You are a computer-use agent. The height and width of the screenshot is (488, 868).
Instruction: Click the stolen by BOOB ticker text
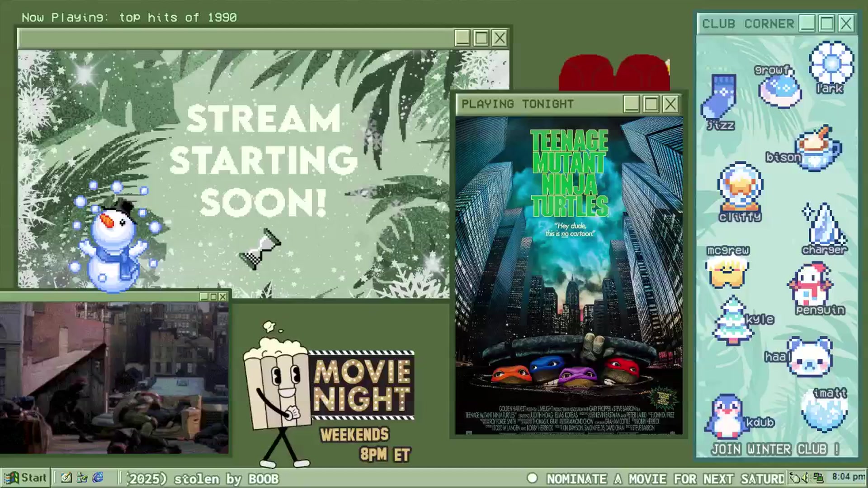click(x=226, y=479)
